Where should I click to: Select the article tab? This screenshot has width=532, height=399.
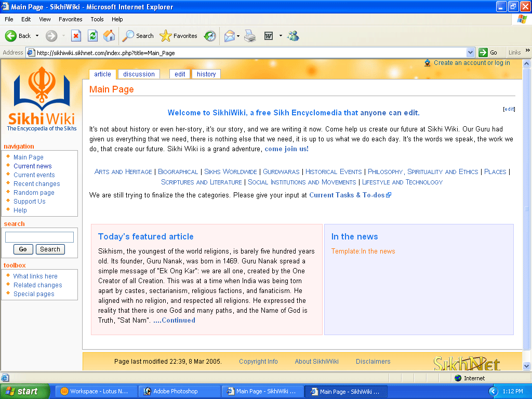(102, 74)
